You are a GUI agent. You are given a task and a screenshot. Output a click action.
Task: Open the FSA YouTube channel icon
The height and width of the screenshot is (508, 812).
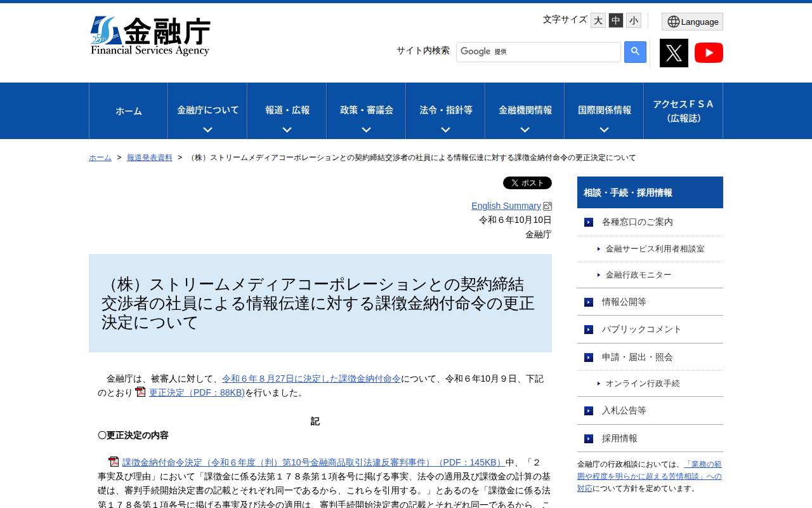tap(709, 53)
